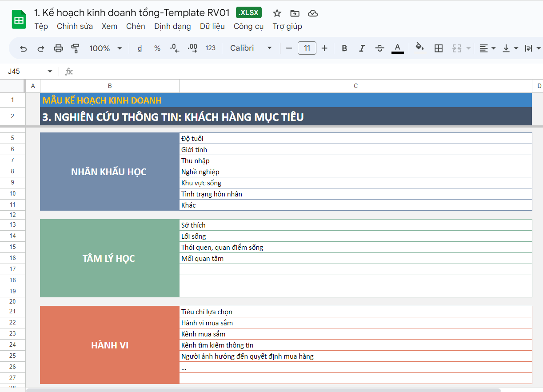Viewport: 543px width, 392px height.
Task: Open the fill color picker
Action: click(419, 48)
